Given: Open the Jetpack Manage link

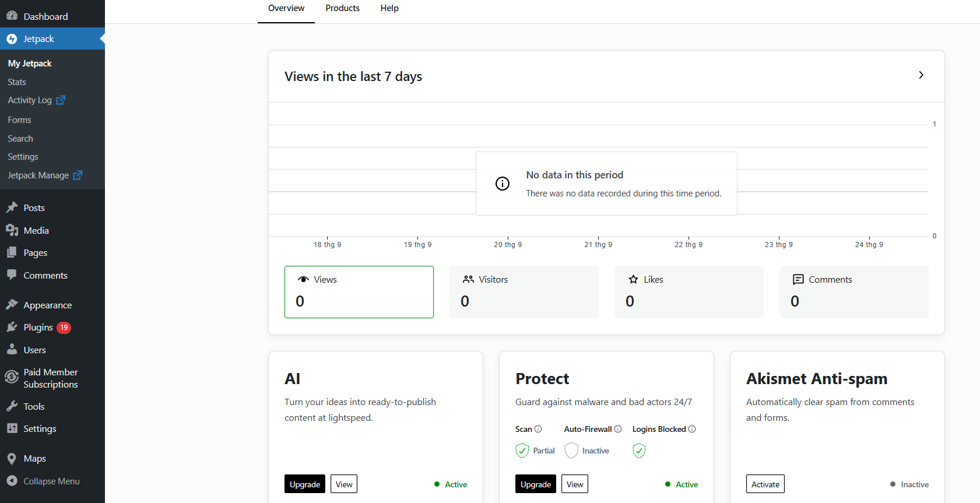Looking at the screenshot, I should tap(38, 175).
